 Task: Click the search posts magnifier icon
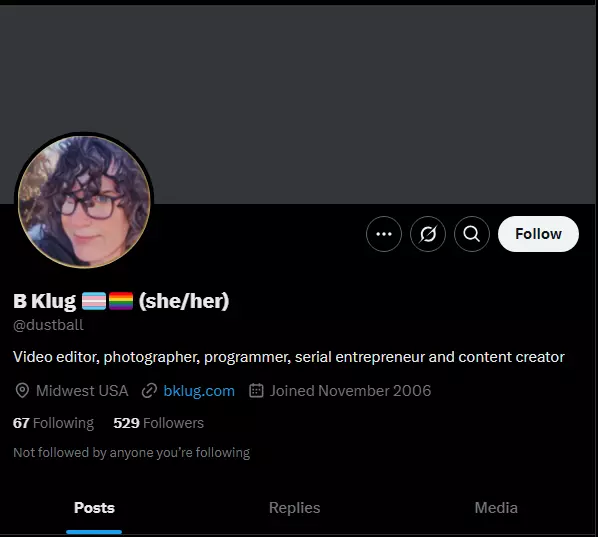(x=472, y=234)
